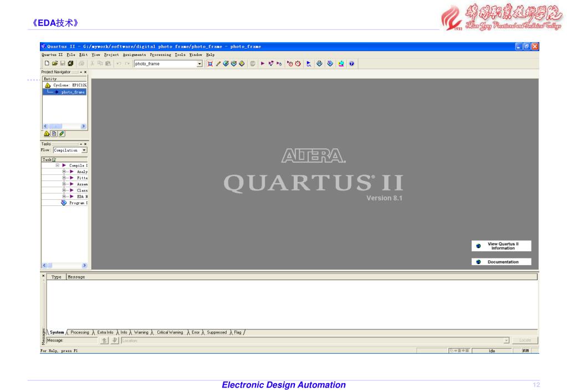Click the previous message up arrow button

tap(105, 341)
